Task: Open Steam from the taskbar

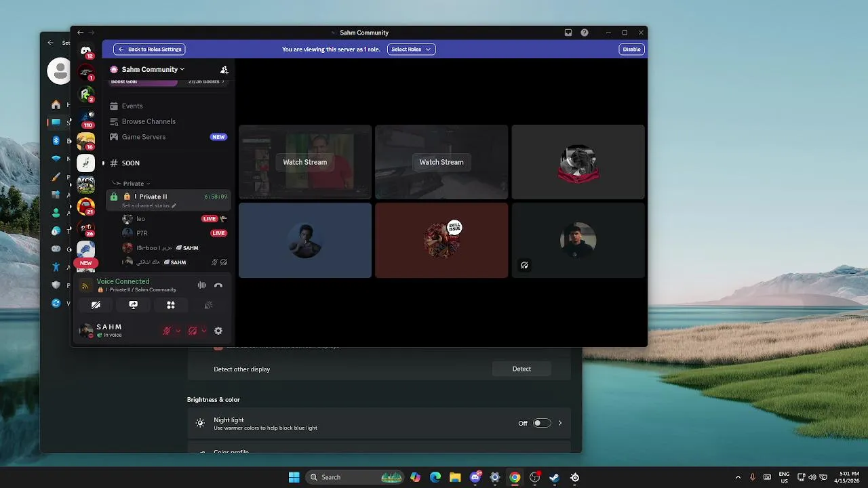Action: click(555, 477)
